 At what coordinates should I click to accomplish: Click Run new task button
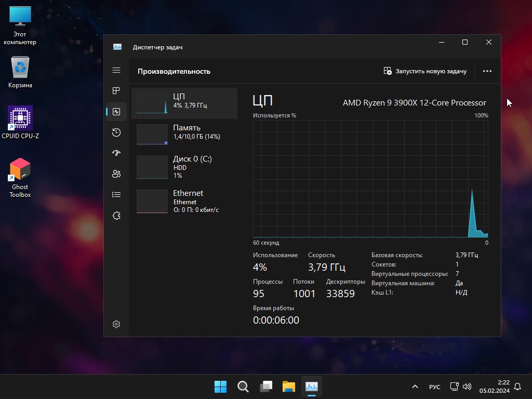tap(425, 71)
